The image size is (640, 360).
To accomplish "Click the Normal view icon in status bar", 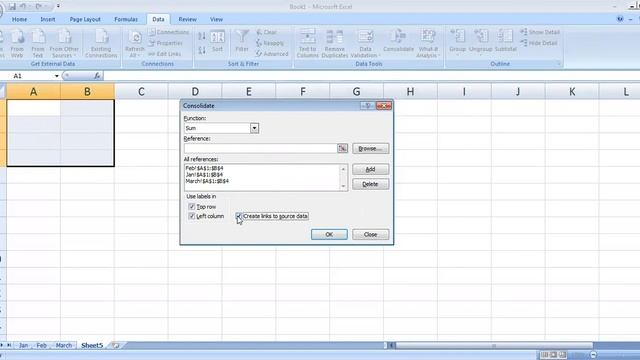I will pos(544,355).
